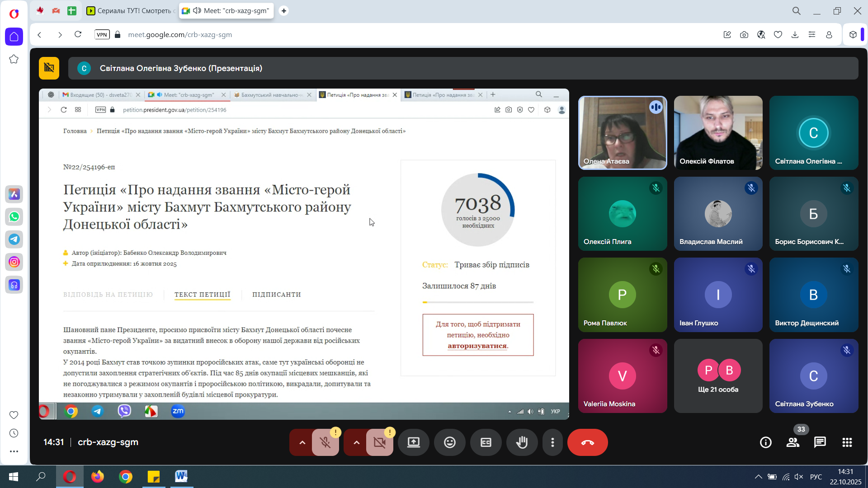The height and width of the screenshot is (488, 868).
Task: Expand video settings arrow next to camera
Action: (356, 442)
